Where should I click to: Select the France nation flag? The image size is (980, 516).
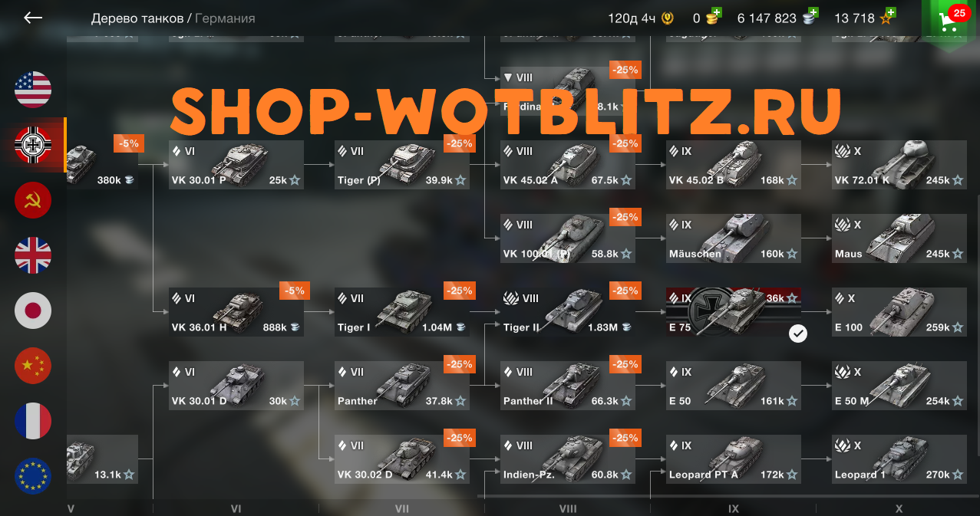pyautogui.click(x=33, y=421)
